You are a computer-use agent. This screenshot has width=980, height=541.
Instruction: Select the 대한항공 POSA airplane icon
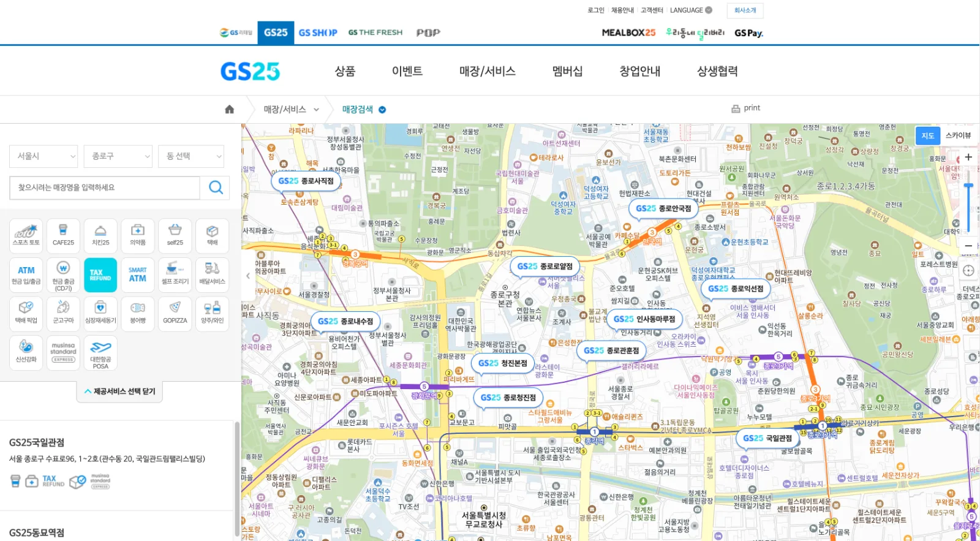pos(100,353)
